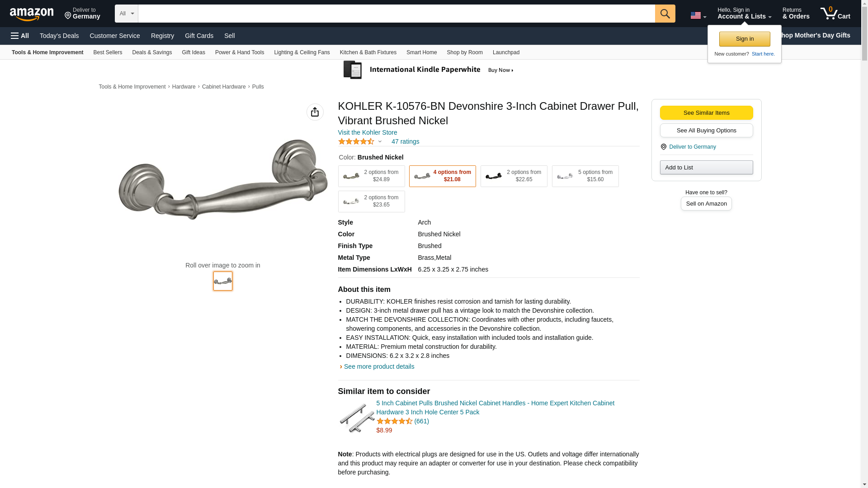Image resolution: width=868 pixels, height=488 pixels.
Task: Click the Deliver to Germany location icon
Action: (x=68, y=16)
